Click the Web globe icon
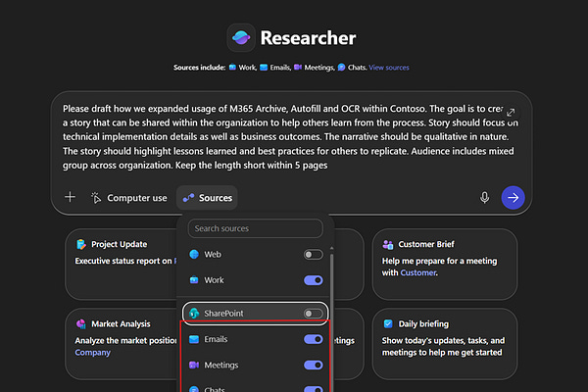The height and width of the screenshot is (392, 588). pos(194,255)
